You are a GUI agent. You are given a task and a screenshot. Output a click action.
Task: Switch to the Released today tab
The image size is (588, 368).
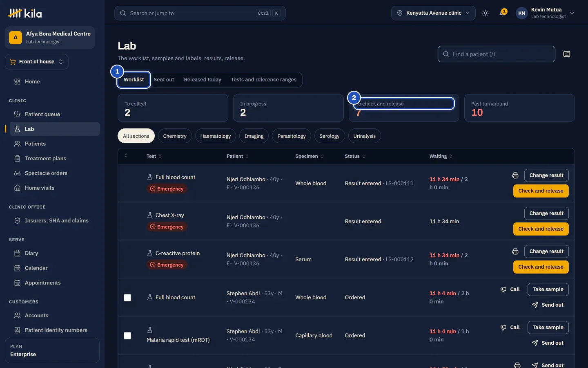coord(203,80)
